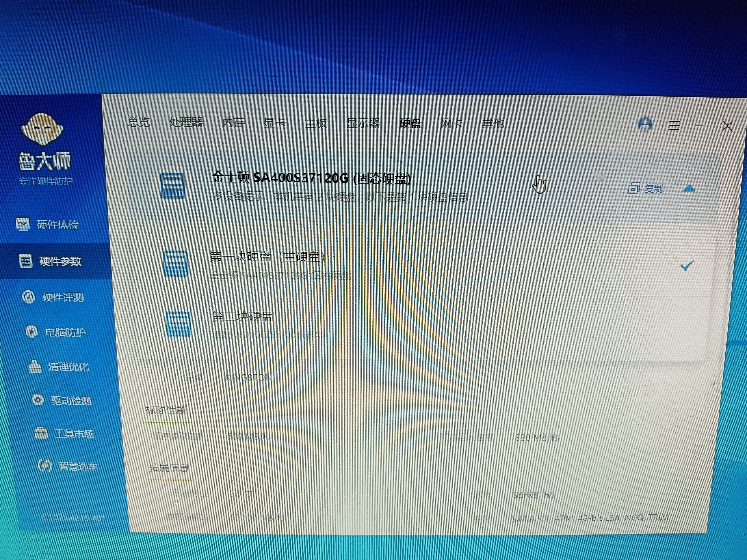Open 工具市场 in the sidebar
Screen dimensions: 747x560
click(64, 433)
